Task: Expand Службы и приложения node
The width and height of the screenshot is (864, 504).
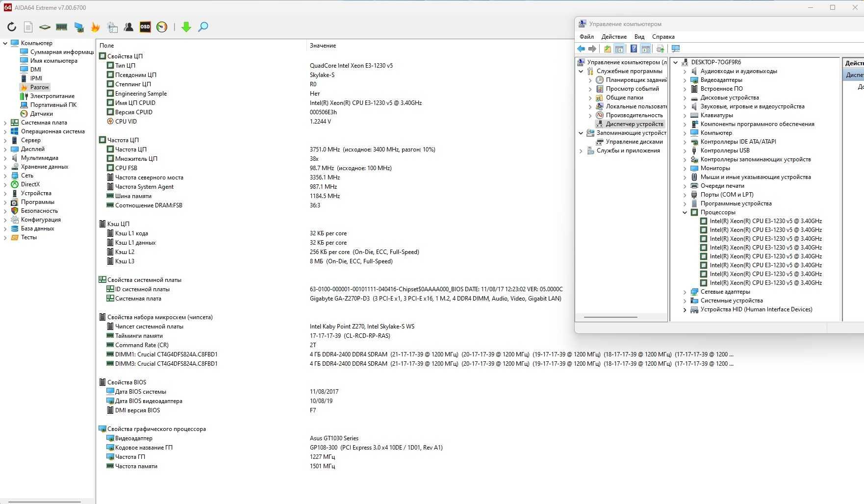Action: click(x=581, y=151)
